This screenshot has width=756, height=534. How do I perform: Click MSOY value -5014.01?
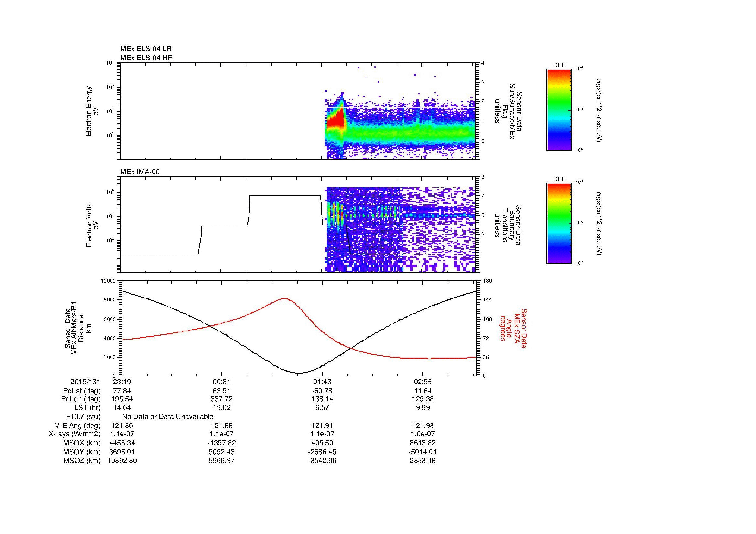tap(423, 452)
